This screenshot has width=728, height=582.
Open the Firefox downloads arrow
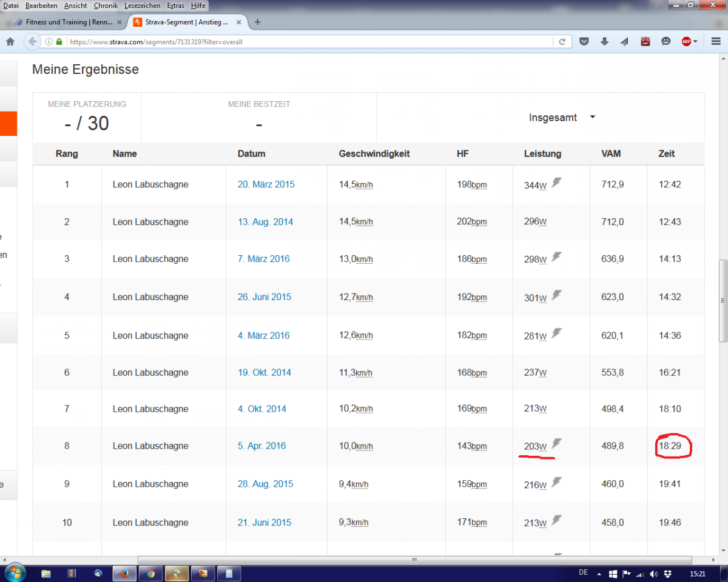tap(604, 42)
